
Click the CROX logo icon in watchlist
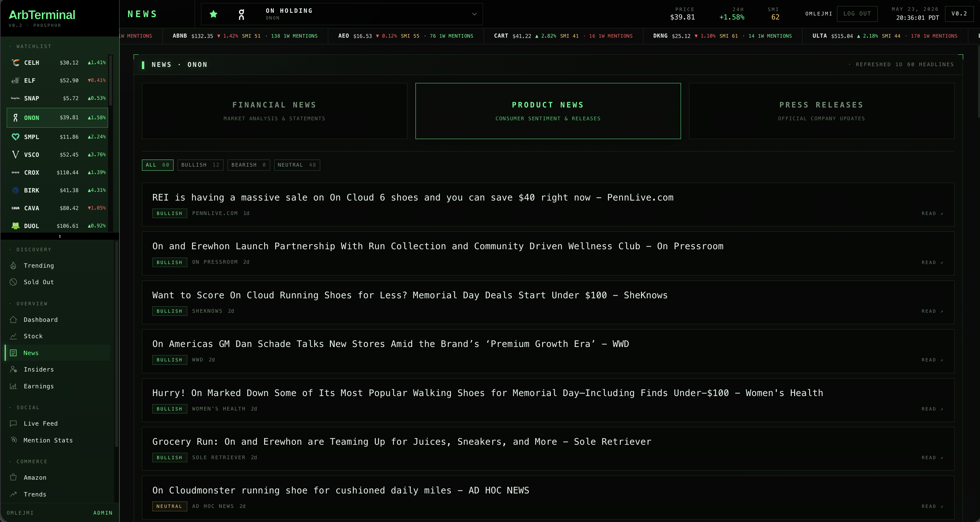[x=15, y=172]
